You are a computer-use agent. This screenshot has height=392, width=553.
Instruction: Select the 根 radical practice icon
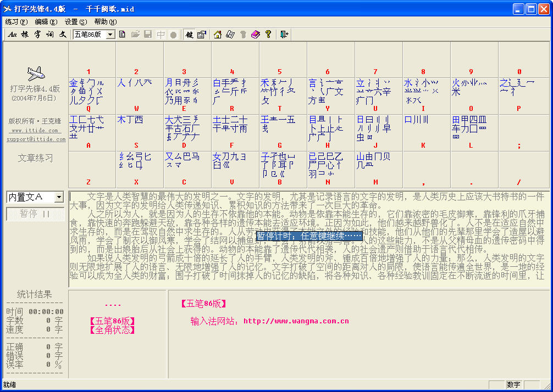pyautogui.click(x=25, y=35)
